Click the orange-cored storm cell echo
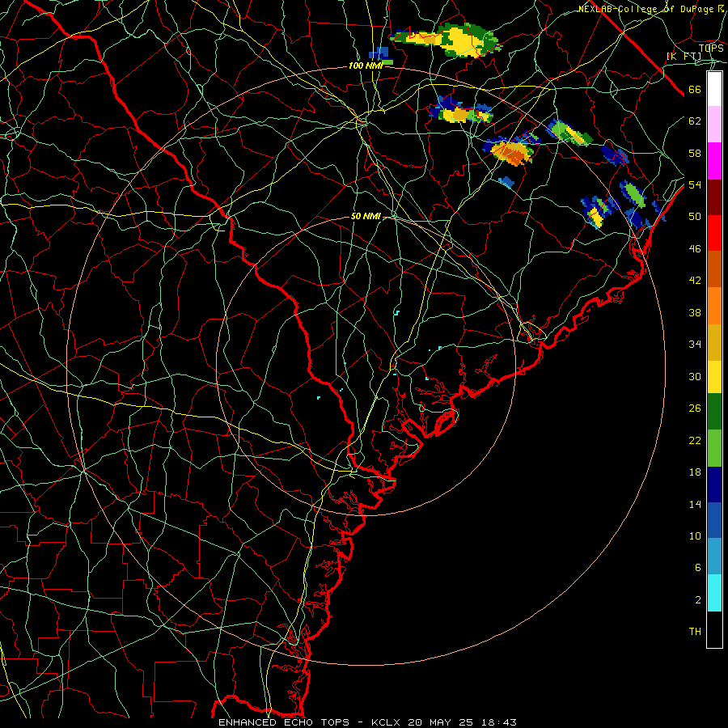The height and width of the screenshot is (728, 728). pos(512,152)
